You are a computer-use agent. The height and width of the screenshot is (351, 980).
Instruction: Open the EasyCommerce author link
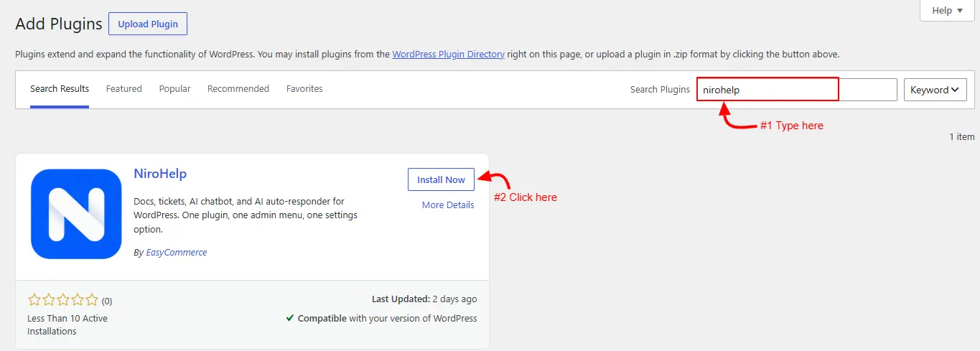(177, 253)
